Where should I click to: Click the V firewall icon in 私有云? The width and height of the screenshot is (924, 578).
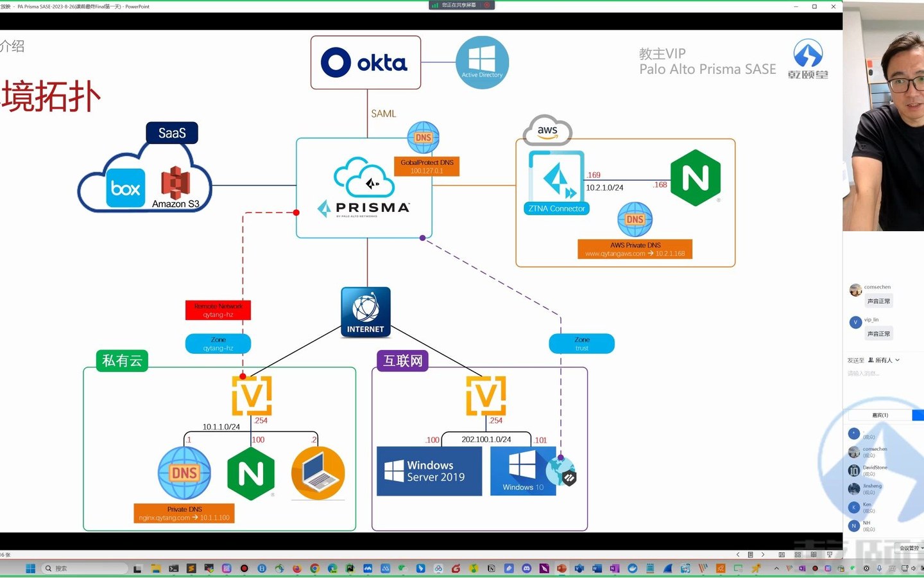(252, 396)
